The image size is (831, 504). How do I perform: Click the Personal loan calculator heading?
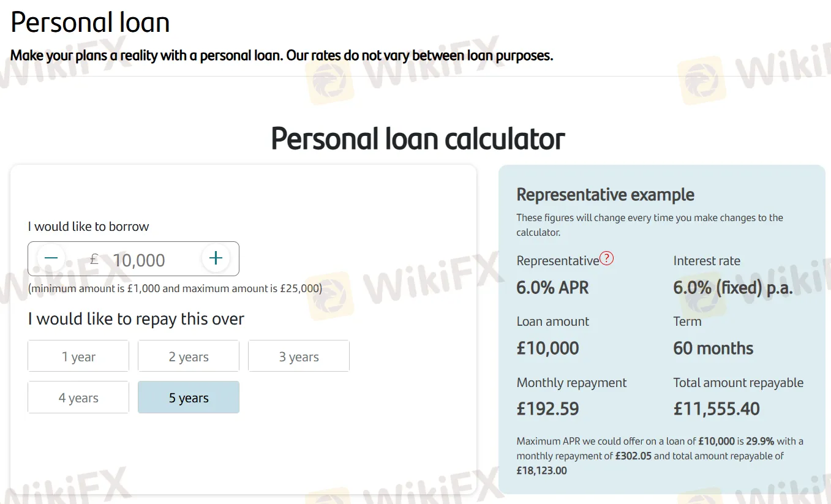418,139
